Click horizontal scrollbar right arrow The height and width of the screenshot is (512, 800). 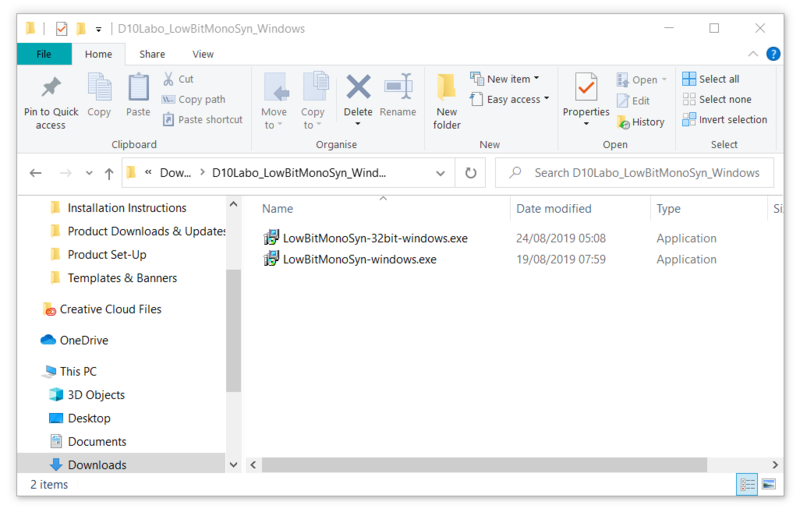pos(774,465)
